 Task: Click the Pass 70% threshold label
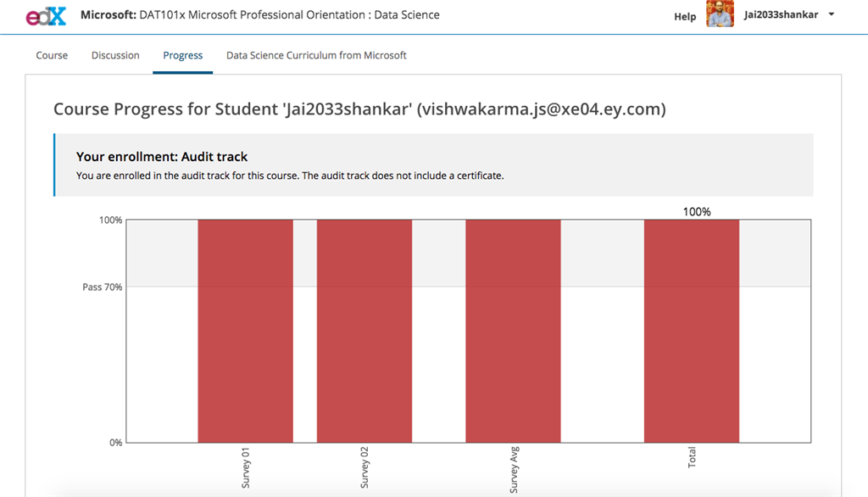click(103, 287)
